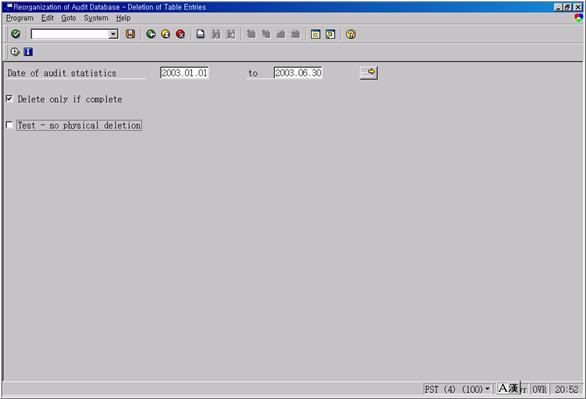Click the Execute clock icon
Screen dimensions: 586x399
pyautogui.click(x=15, y=52)
